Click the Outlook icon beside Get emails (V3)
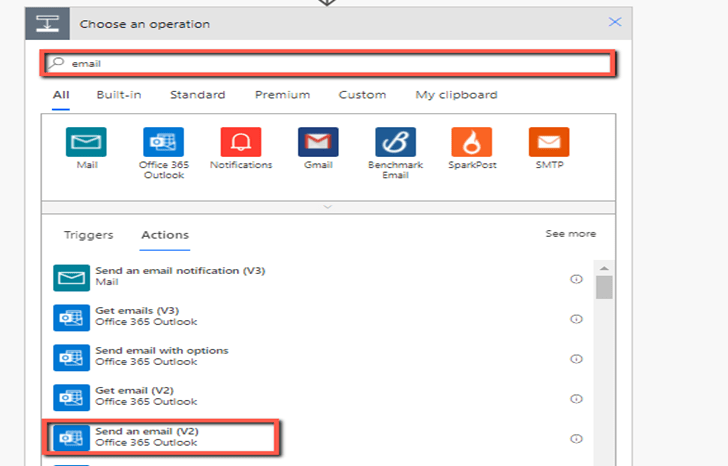 (72, 318)
